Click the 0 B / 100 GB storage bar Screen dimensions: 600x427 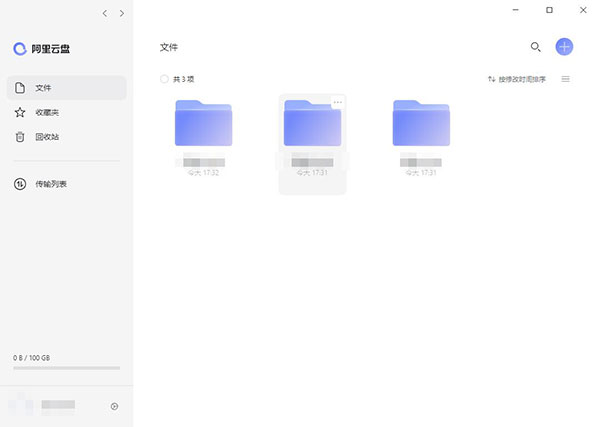click(66, 367)
